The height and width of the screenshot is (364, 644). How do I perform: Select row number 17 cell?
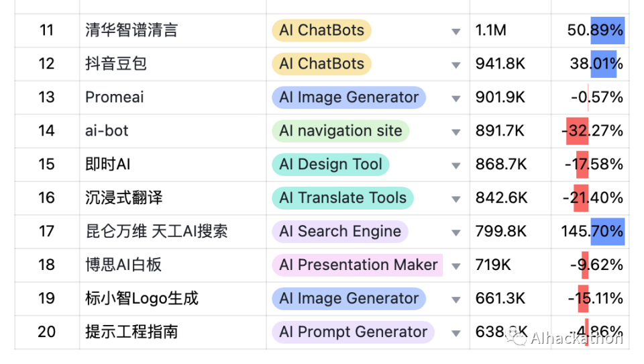click(46, 232)
